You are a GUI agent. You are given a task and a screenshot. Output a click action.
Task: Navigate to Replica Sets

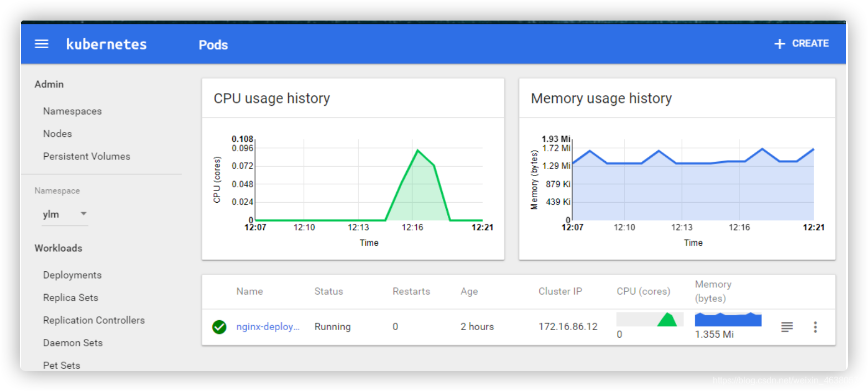click(x=70, y=298)
